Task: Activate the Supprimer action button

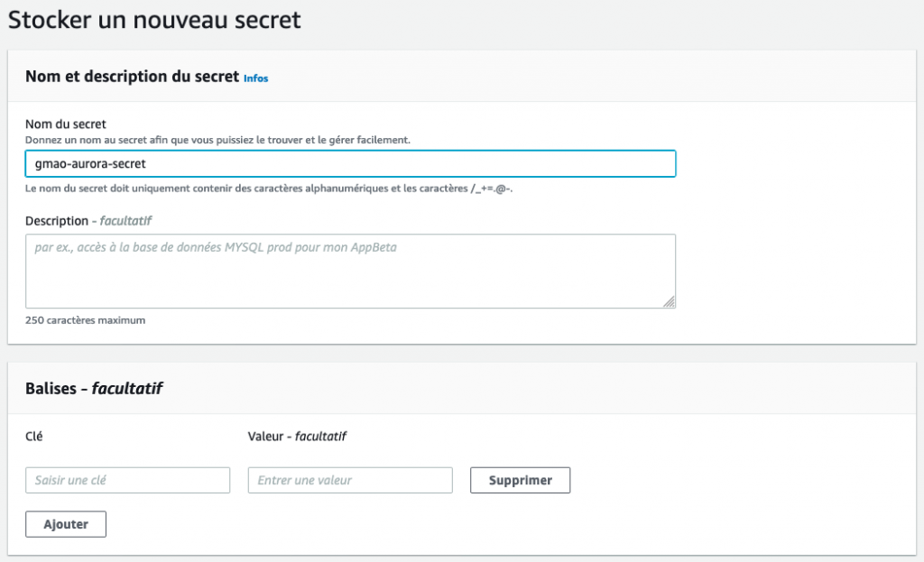Action: (520, 480)
